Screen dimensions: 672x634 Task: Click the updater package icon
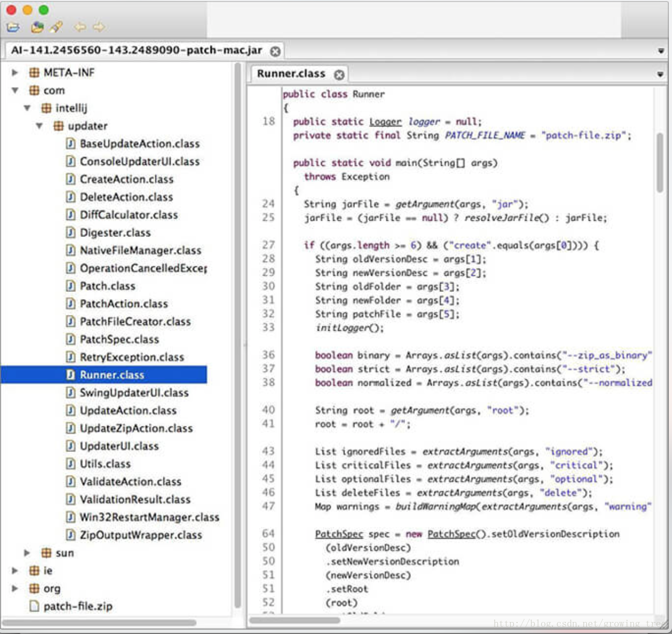[x=58, y=126]
